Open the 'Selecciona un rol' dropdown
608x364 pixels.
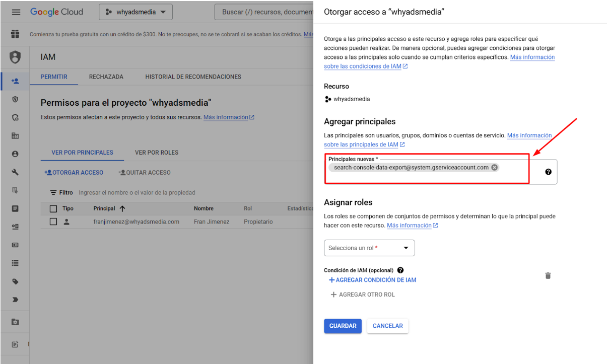tap(369, 248)
